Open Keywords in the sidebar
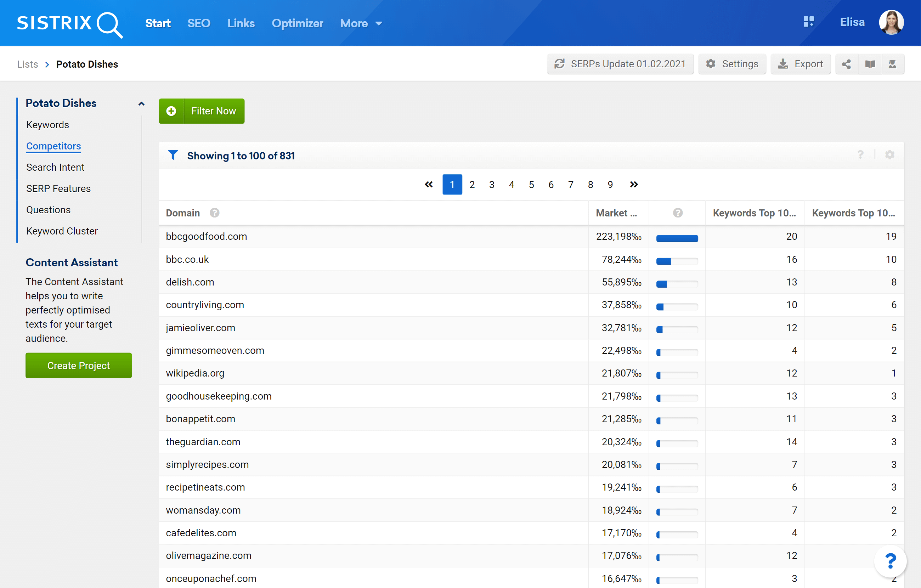Screen dimensions: 921x588 [48, 125]
